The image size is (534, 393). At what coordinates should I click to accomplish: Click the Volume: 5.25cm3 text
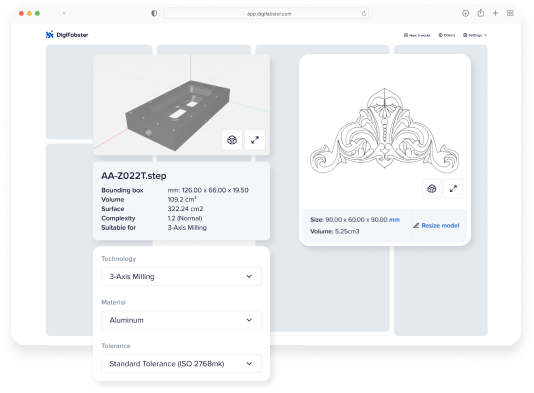point(334,231)
